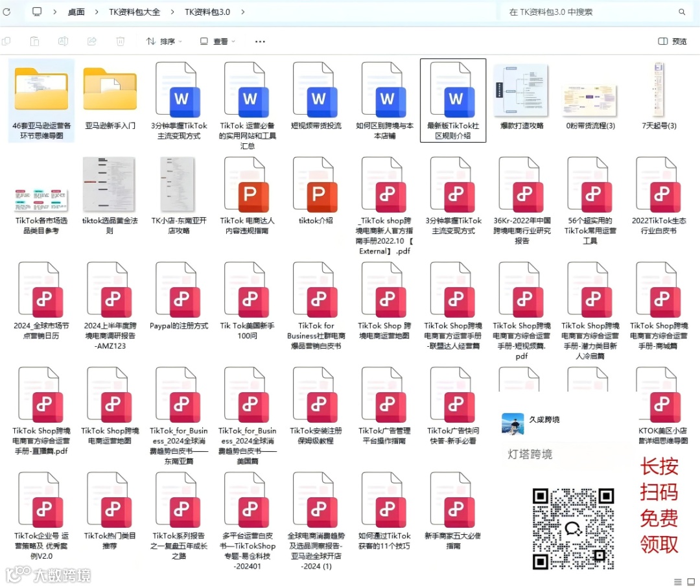Click the Rename toolbar icon
Image resolution: width=700 pixels, height=588 pixels.
63,41
